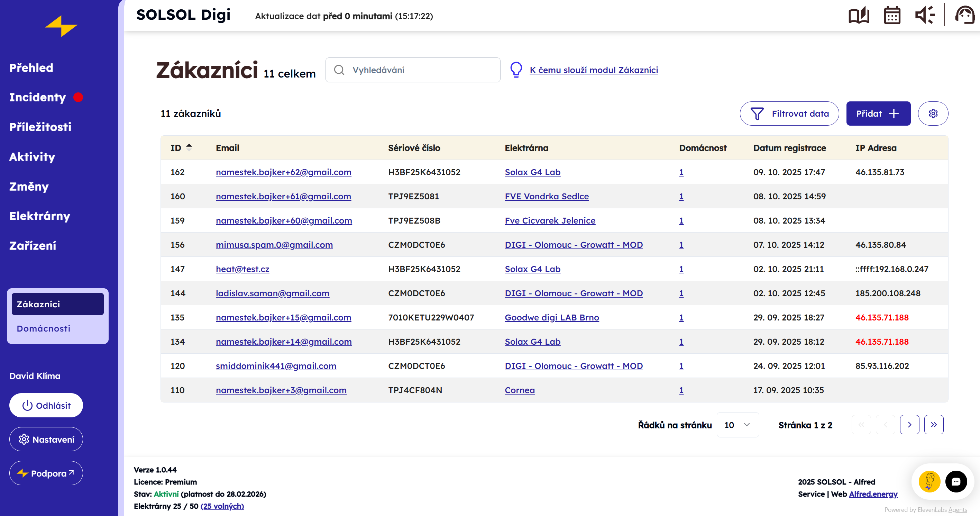Open heat@test.cz customer email link
This screenshot has width=980, height=516.
[x=242, y=269]
